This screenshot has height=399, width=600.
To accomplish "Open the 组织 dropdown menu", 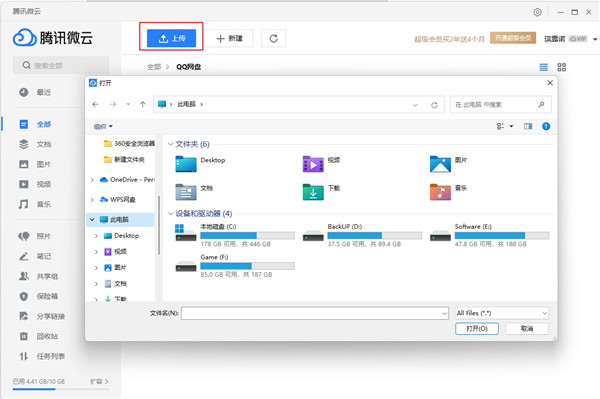I will click(x=103, y=126).
